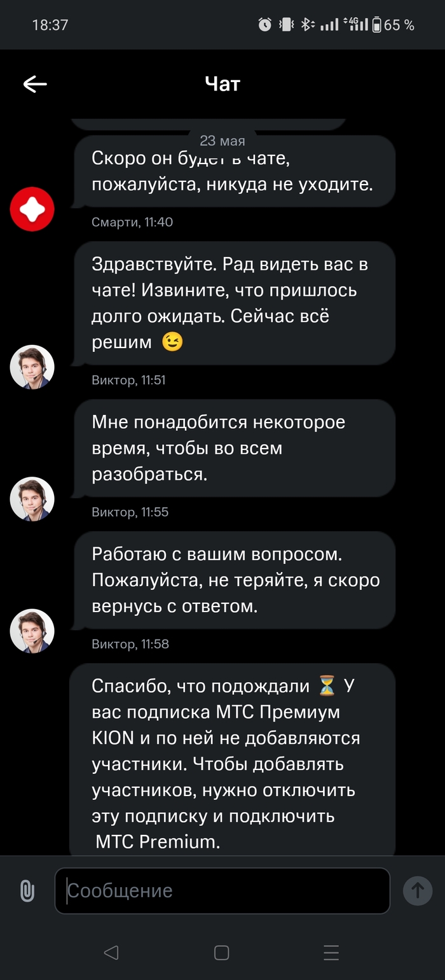This screenshot has height=980, width=445.
Task: Tap the vibrate mode status icon
Action: (x=285, y=25)
